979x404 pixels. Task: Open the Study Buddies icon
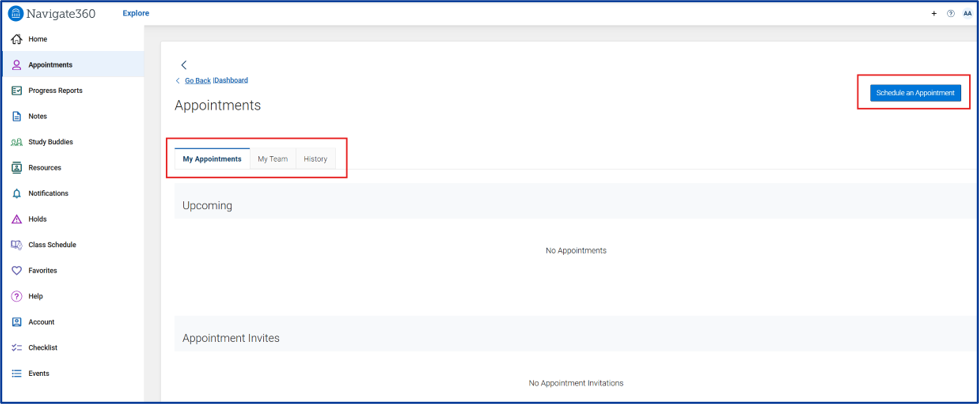[17, 142]
